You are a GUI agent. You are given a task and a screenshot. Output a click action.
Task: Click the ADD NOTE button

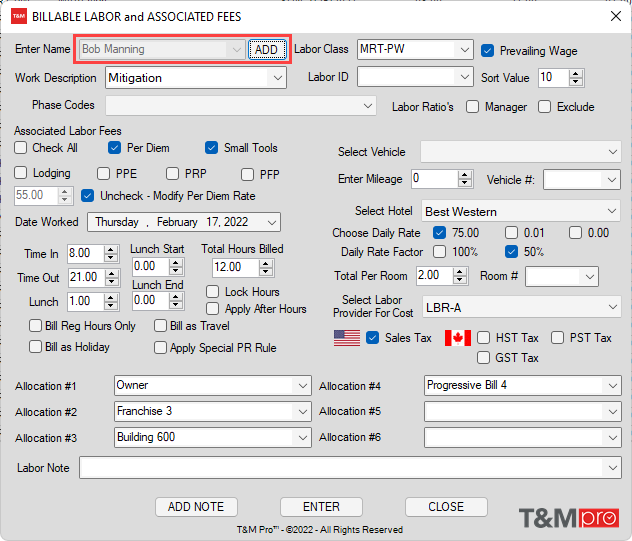(197, 507)
